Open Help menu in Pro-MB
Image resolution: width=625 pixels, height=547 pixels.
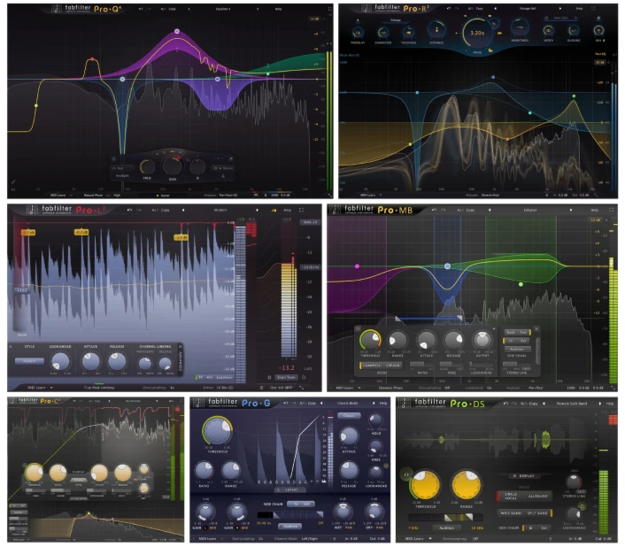tap(594, 210)
